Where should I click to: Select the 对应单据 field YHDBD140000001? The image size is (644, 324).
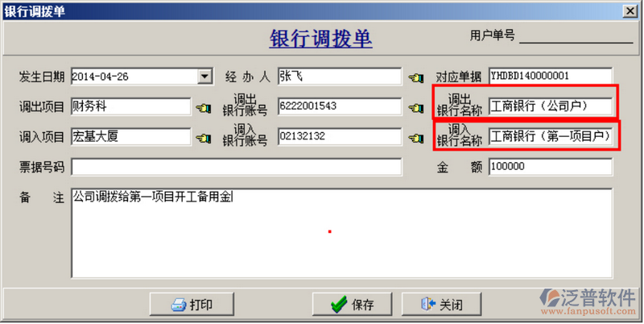(551, 76)
